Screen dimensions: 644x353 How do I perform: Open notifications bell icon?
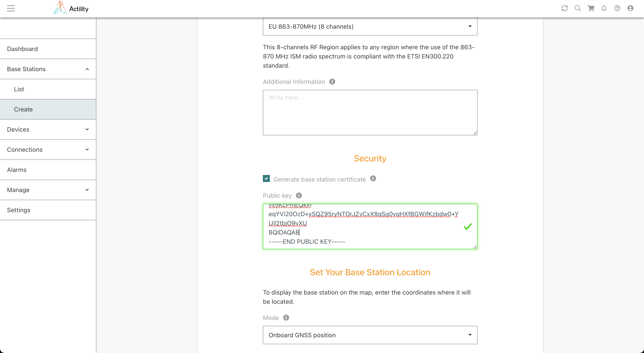click(x=604, y=8)
